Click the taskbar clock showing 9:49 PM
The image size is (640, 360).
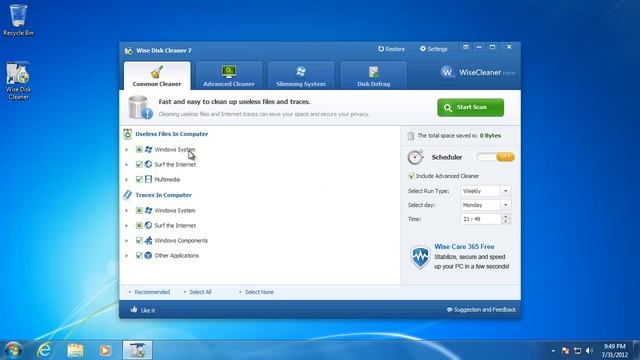(x=615, y=351)
